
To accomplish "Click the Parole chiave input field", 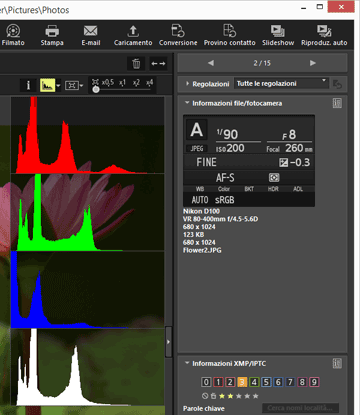I will tap(301, 408).
